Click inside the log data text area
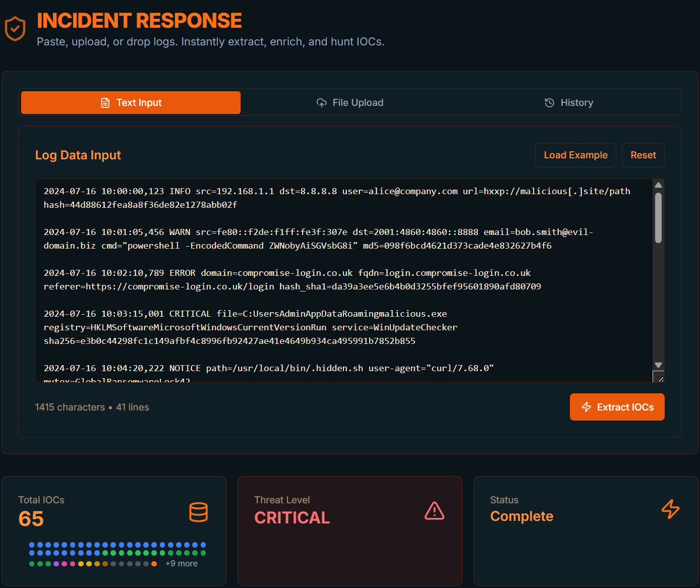700x588 pixels. [x=344, y=280]
